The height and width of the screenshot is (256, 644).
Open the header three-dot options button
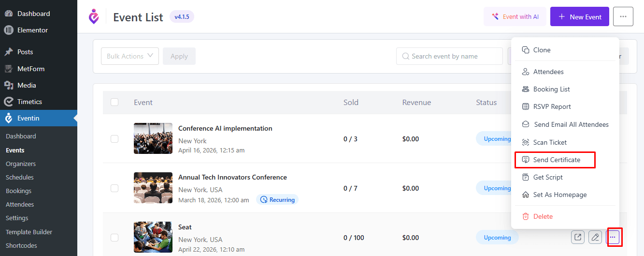coord(623,16)
